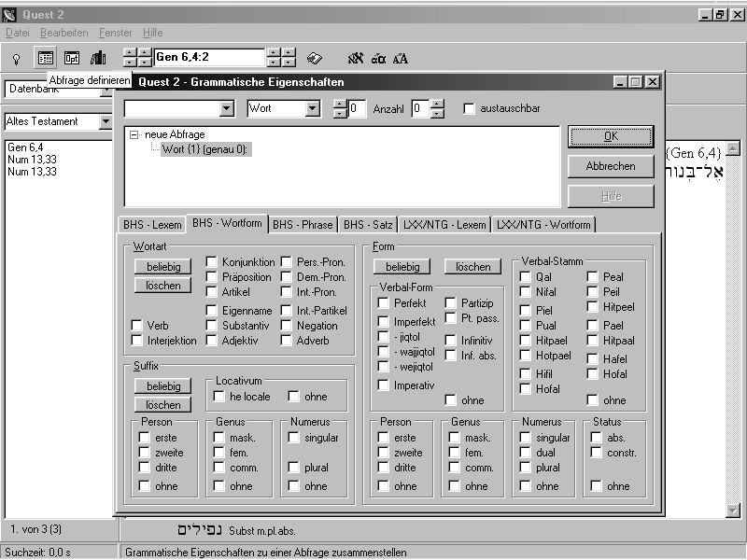Select the Hebrew text display icon
The image size is (747, 560).
[355, 58]
